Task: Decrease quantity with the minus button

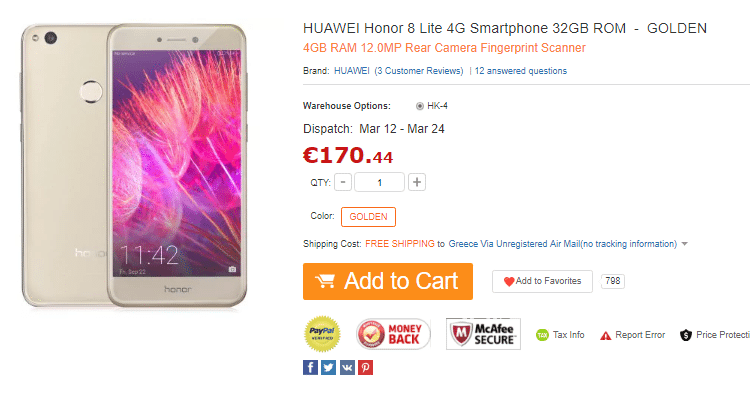Action: [343, 182]
